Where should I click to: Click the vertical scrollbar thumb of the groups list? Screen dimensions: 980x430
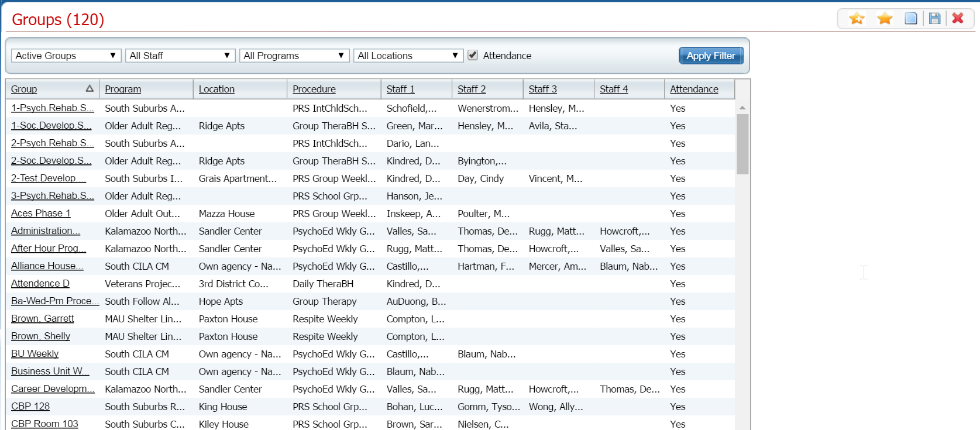[x=742, y=144]
